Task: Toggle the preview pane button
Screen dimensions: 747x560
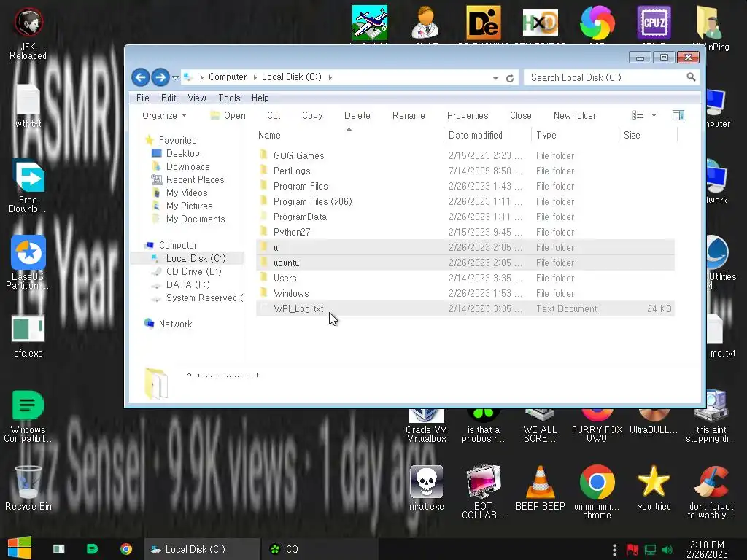Action: 678,115
